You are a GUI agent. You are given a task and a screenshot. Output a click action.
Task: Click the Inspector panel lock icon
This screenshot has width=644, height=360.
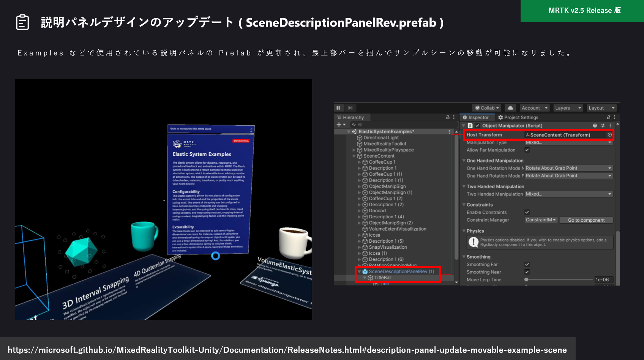pyautogui.click(x=609, y=117)
